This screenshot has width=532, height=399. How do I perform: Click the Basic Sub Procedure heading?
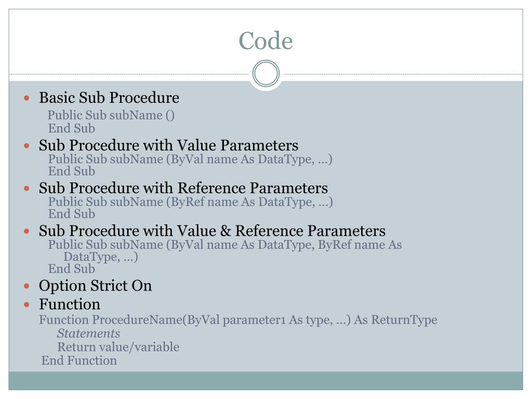point(109,98)
